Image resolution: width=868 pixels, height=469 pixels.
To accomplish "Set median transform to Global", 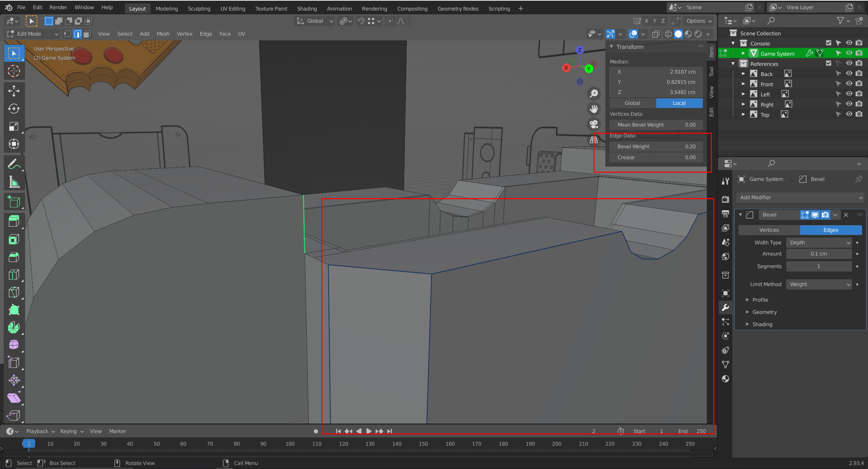I will click(x=633, y=103).
